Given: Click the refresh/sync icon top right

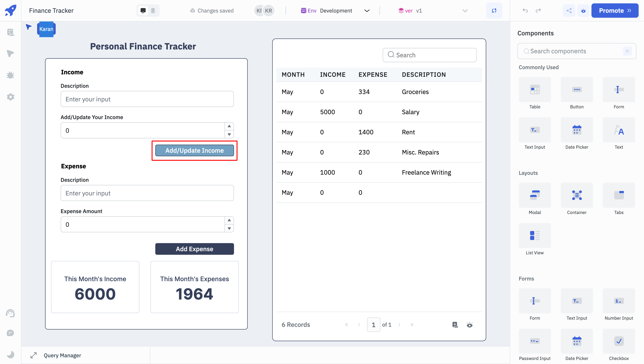Looking at the screenshot, I should pos(494,10).
